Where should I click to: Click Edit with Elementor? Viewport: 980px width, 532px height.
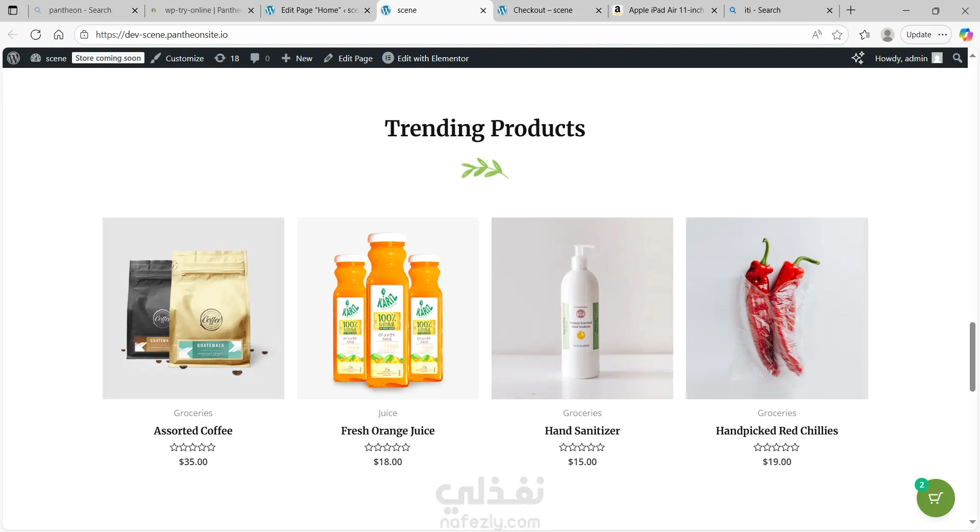pos(426,58)
